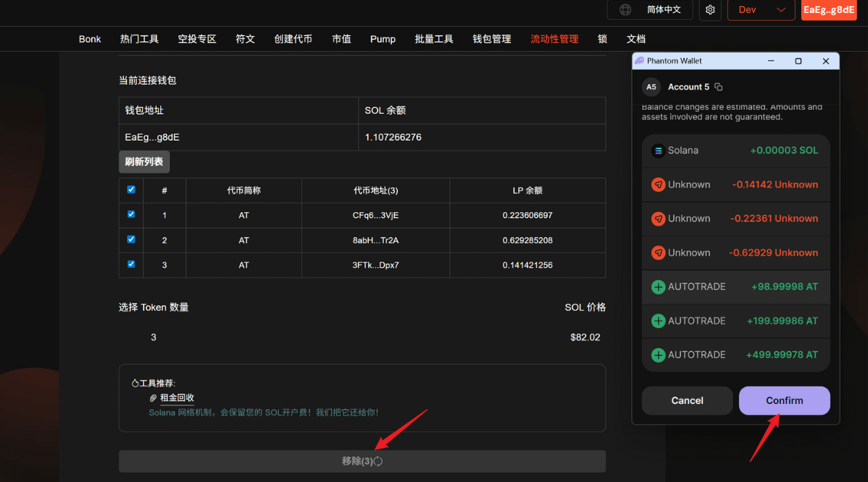Viewport: 868px width, 482px height.
Task: Click the red Unknown token icon for -0.14142
Action: 658,184
